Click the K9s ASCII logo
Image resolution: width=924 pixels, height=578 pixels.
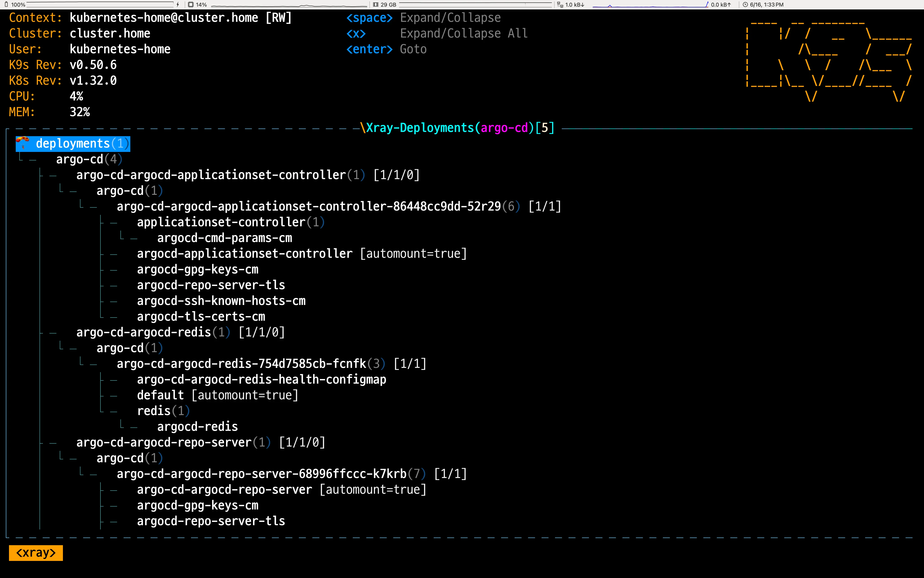point(829,57)
